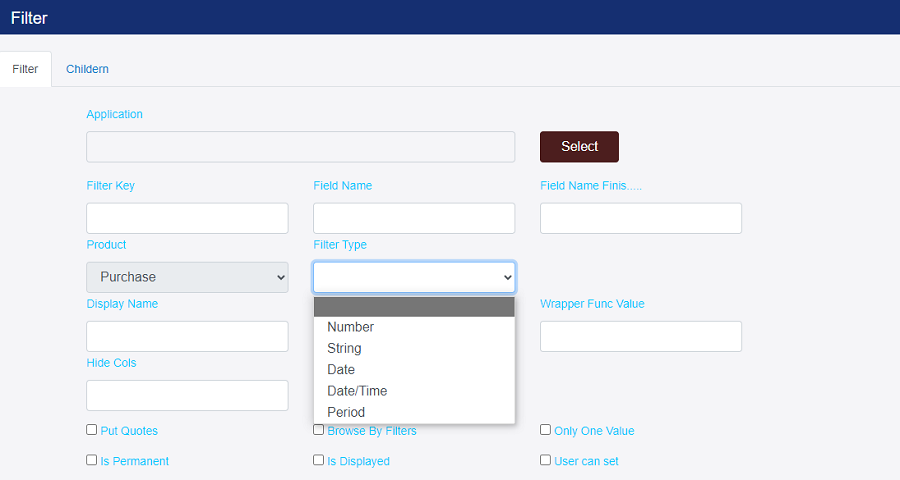Select the Filter tab
The width and height of the screenshot is (900, 480).
pyautogui.click(x=25, y=69)
